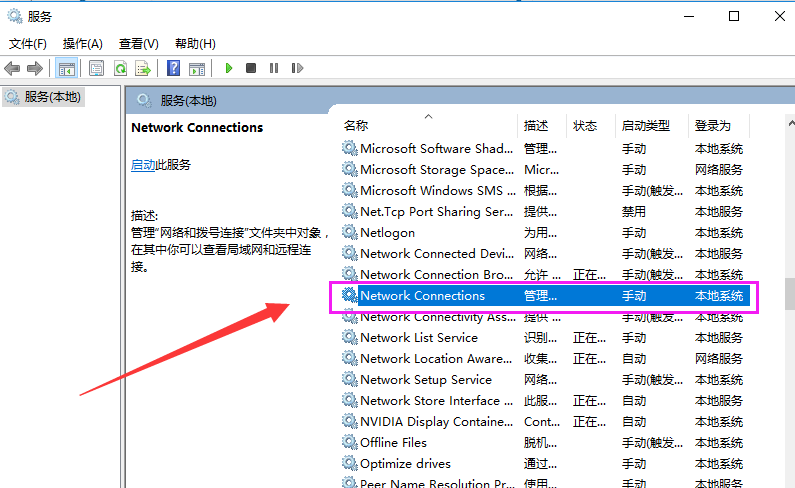795x488 pixels.
Task: Click the Services window gear icon in title bar
Action: coord(15,16)
